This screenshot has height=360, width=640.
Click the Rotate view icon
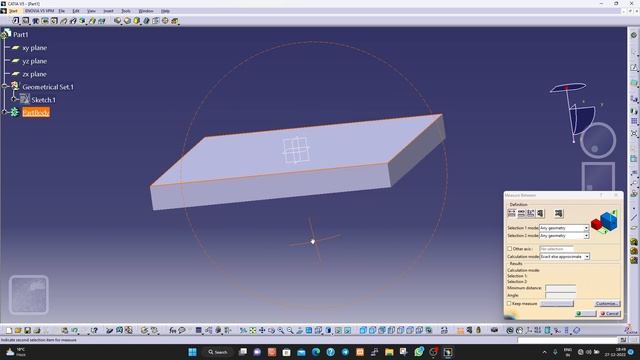click(x=271, y=330)
